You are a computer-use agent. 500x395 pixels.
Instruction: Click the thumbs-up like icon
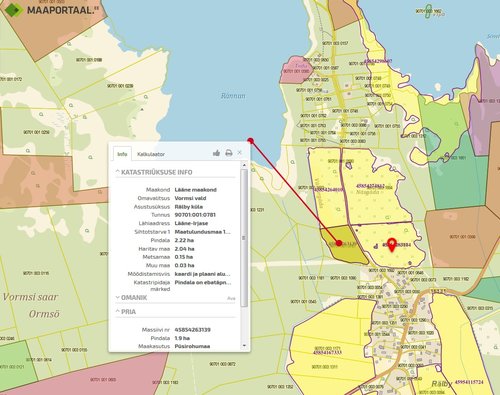(216, 153)
